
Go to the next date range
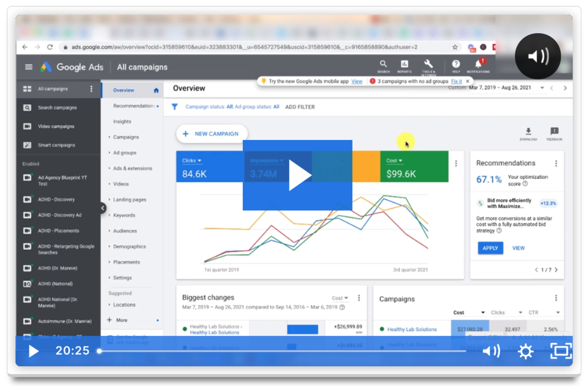(565, 88)
